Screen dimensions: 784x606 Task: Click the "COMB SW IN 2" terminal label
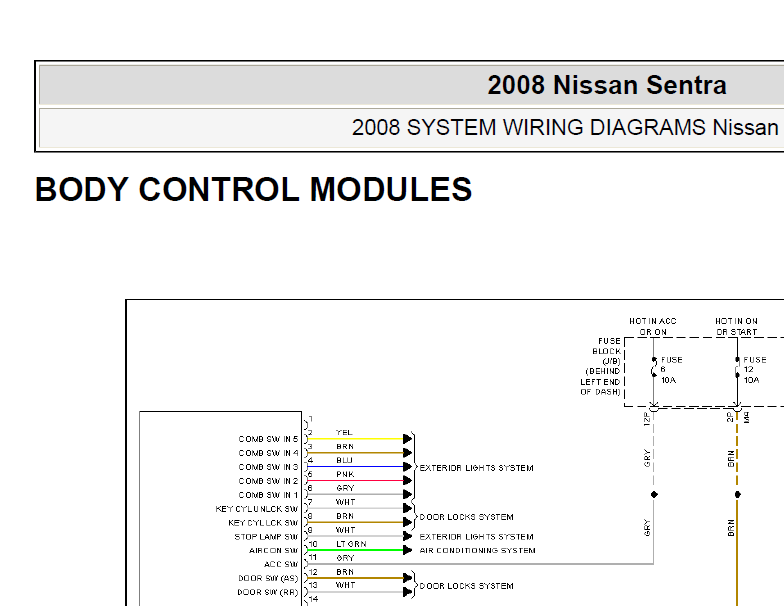[268, 481]
